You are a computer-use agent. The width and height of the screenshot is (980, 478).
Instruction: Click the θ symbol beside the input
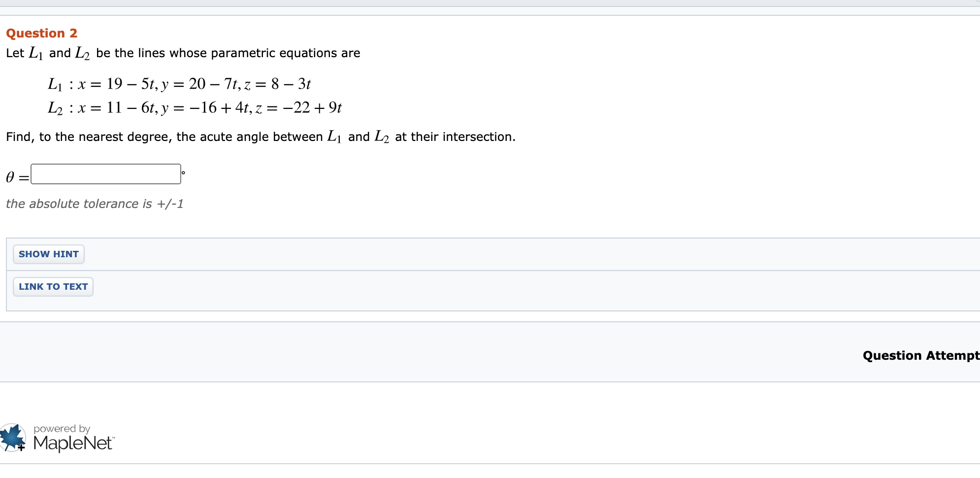point(9,175)
